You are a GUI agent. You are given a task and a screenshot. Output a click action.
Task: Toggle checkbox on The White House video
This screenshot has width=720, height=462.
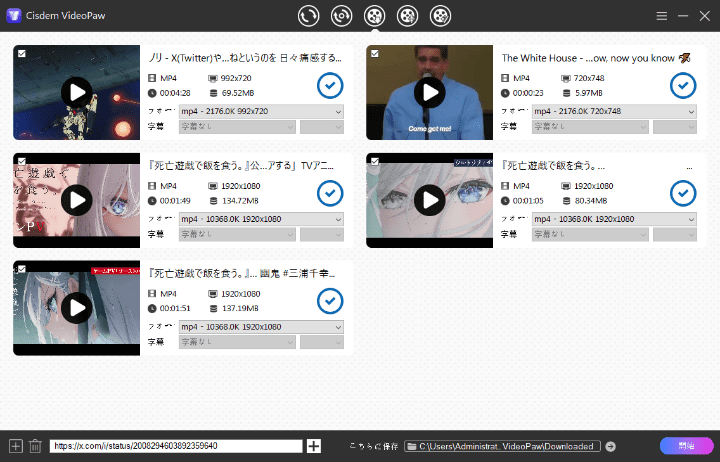point(375,53)
